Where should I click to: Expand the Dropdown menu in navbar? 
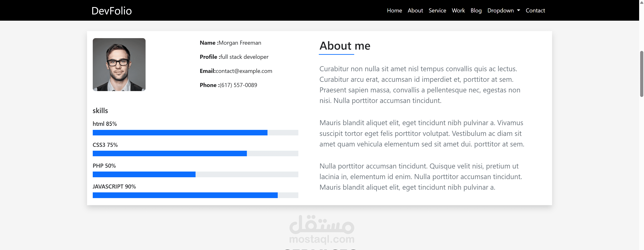(x=503, y=11)
